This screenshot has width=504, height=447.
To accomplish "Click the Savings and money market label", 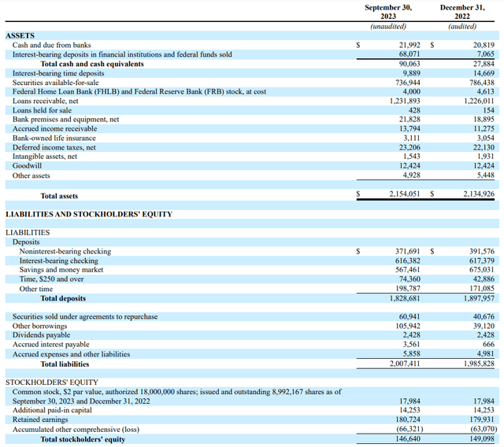I will pos(61,270).
